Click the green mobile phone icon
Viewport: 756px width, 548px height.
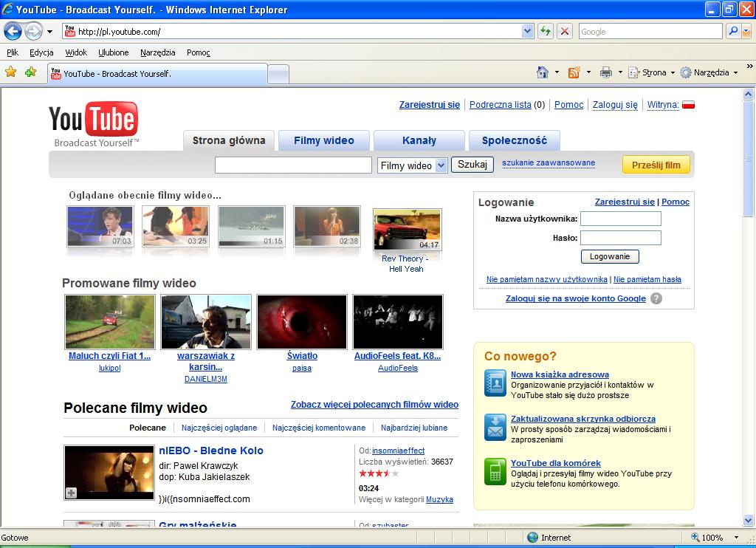(x=495, y=472)
